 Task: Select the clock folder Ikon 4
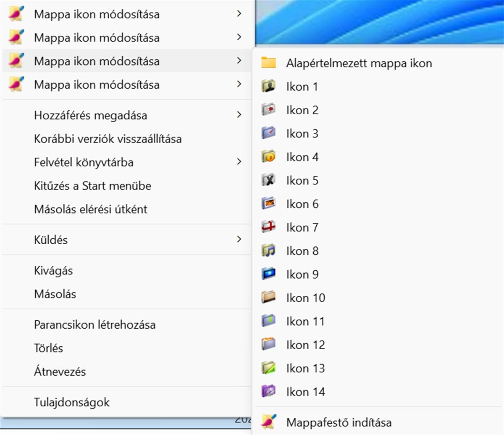[302, 157]
